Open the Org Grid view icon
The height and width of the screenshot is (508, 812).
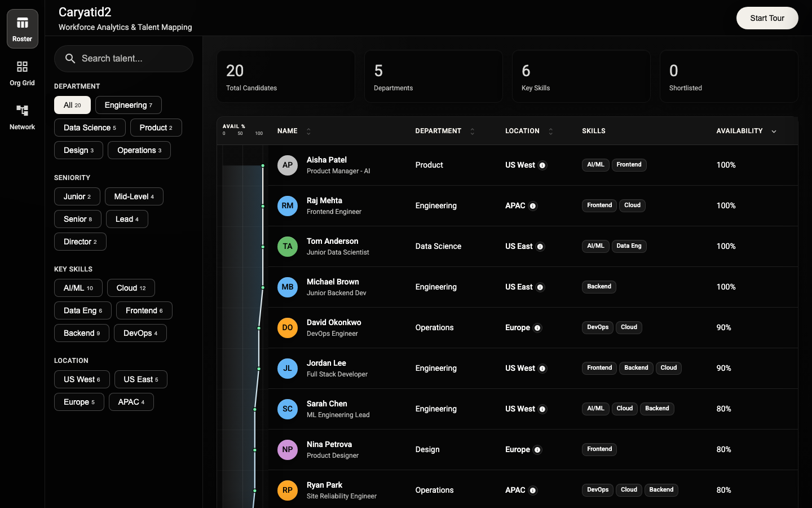tap(23, 67)
